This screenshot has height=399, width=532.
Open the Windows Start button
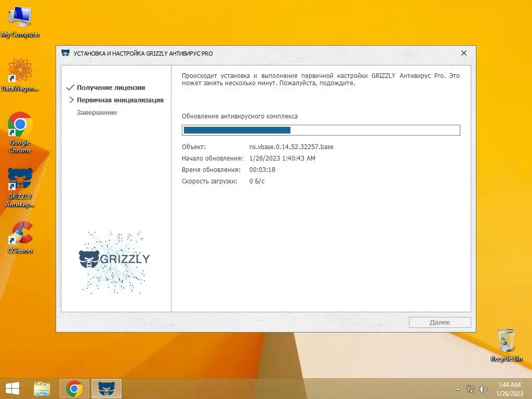(x=12, y=389)
